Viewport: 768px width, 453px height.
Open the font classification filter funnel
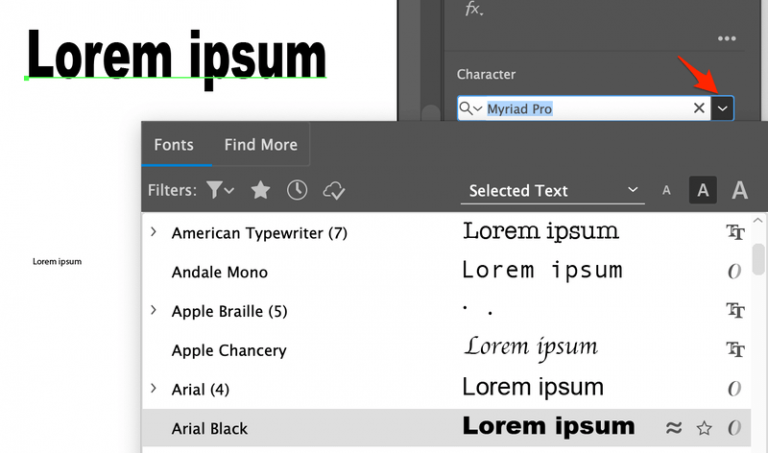(220, 190)
